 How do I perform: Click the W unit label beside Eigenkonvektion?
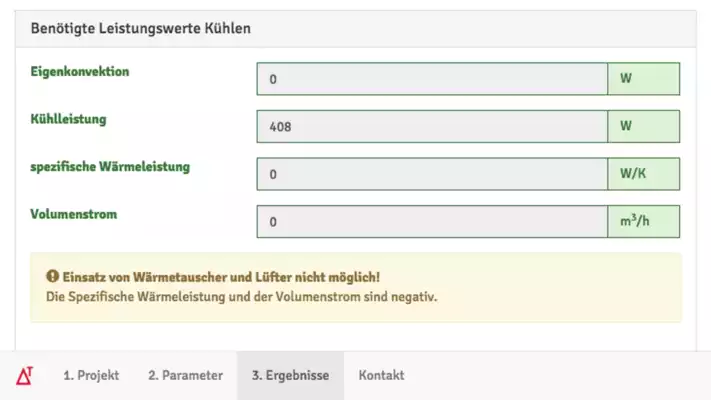click(644, 79)
